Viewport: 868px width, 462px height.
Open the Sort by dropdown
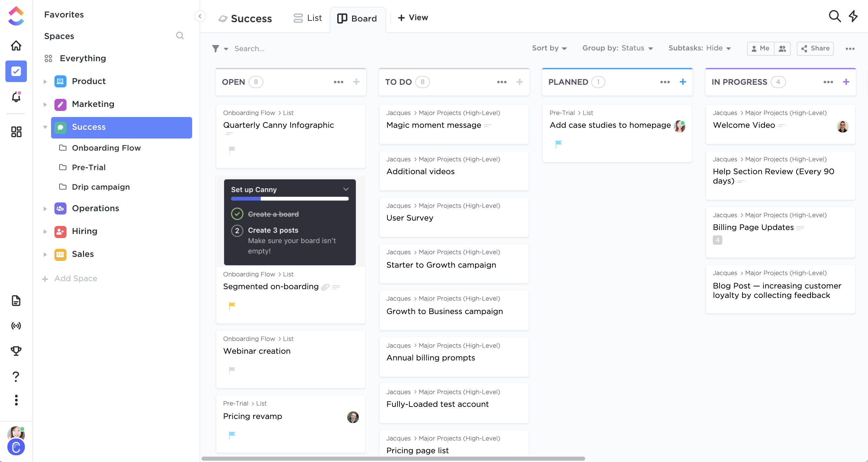coord(549,48)
